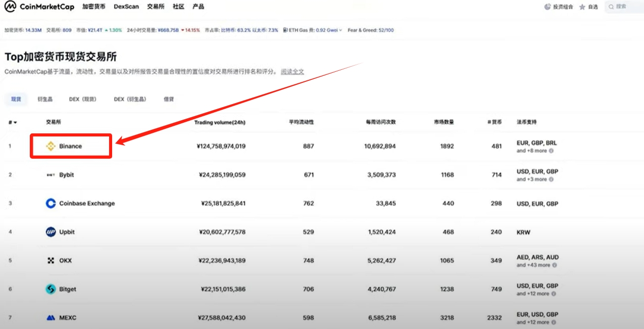Image resolution: width=644 pixels, height=329 pixels.
Task: Click Coinbase fiat support USD, EUR, GBP
Action: point(537,203)
